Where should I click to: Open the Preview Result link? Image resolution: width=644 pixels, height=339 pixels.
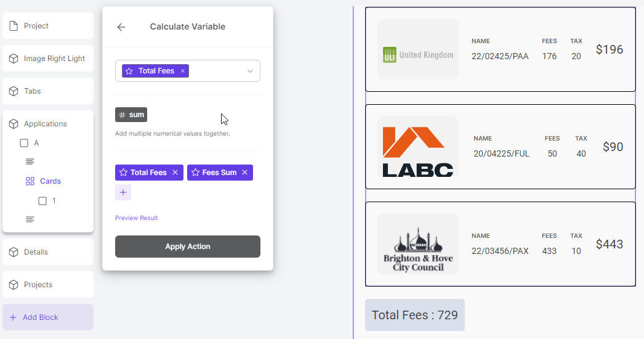click(x=136, y=218)
